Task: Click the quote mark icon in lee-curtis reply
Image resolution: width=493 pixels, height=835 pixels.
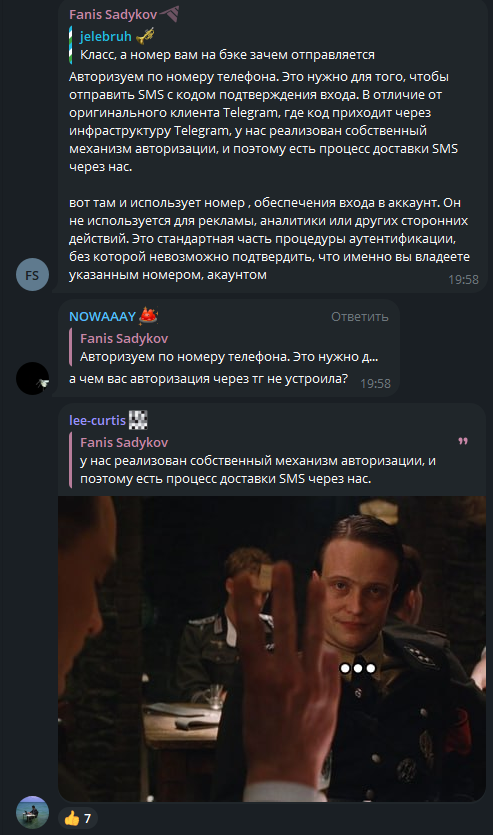Action: (x=463, y=441)
